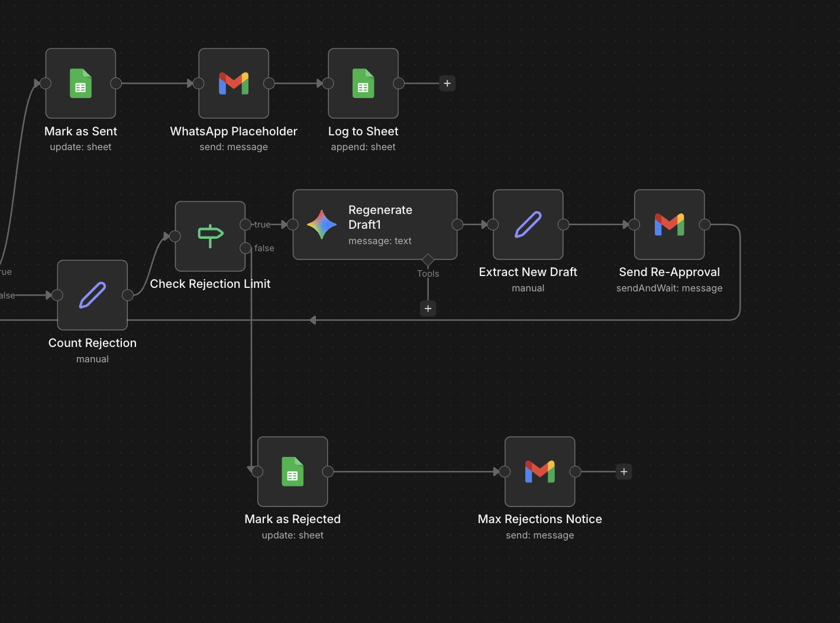The width and height of the screenshot is (840, 623).
Task: Select the Mark as Sent Google Sheets node
Action: tap(80, 83)
